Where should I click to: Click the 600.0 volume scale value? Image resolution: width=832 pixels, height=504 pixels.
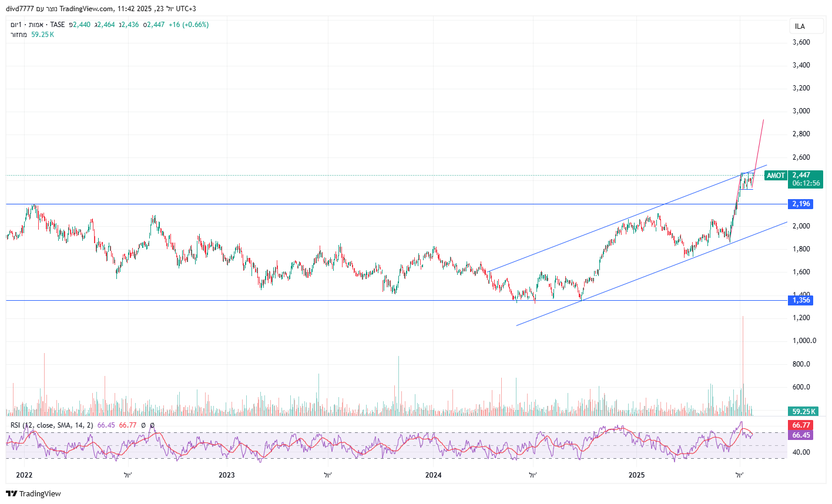point(801,387)
